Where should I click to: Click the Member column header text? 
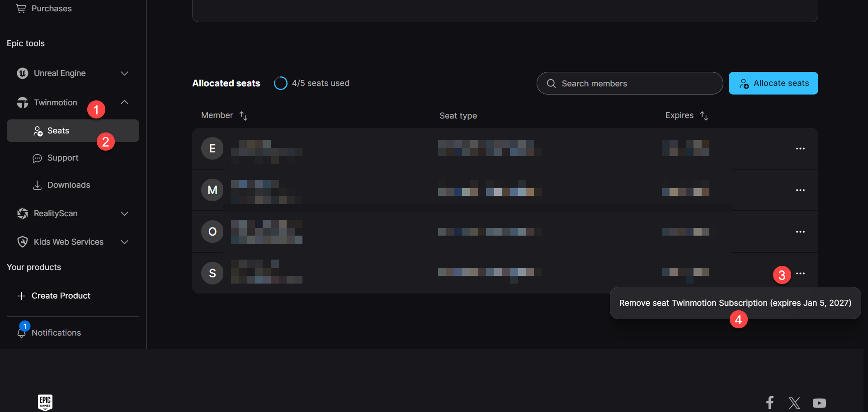(217, 115)
